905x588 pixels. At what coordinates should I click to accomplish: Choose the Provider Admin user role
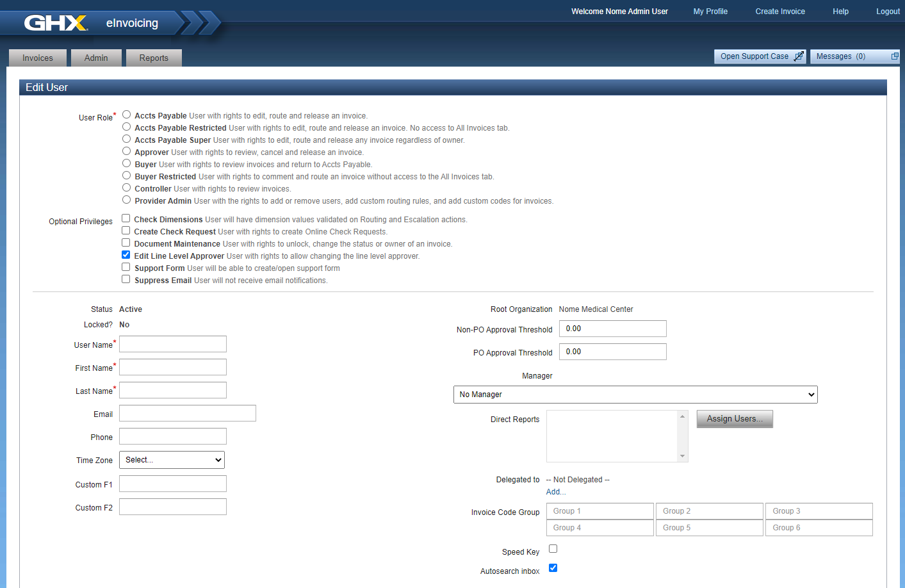click(x=127, y=200)
